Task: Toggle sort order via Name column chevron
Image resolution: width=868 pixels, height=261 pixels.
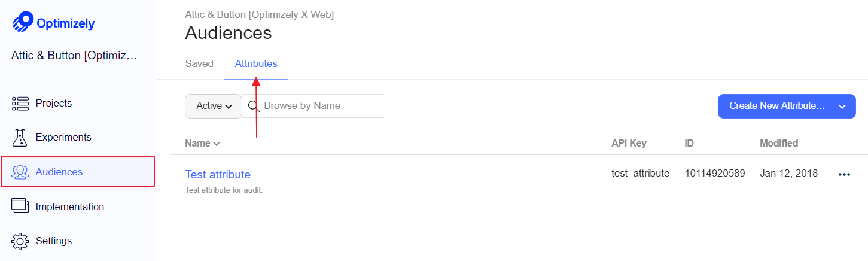Action: 217,144
